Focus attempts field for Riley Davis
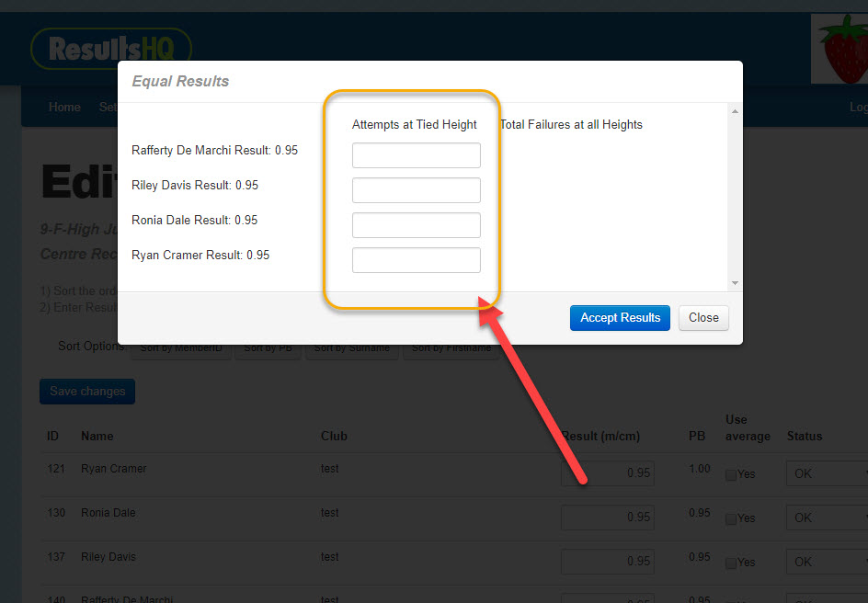Screen dimensions: 868x603 click(417, 190)
